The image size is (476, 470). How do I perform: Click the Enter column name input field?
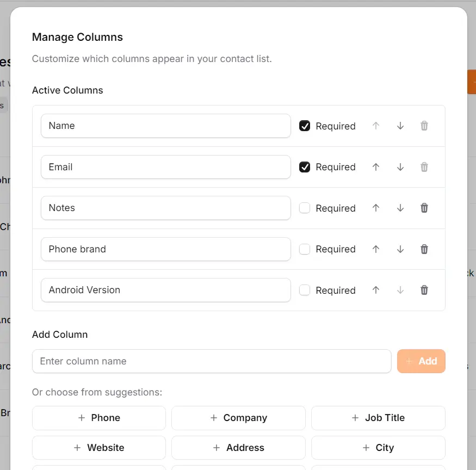[x=212, y=361]
